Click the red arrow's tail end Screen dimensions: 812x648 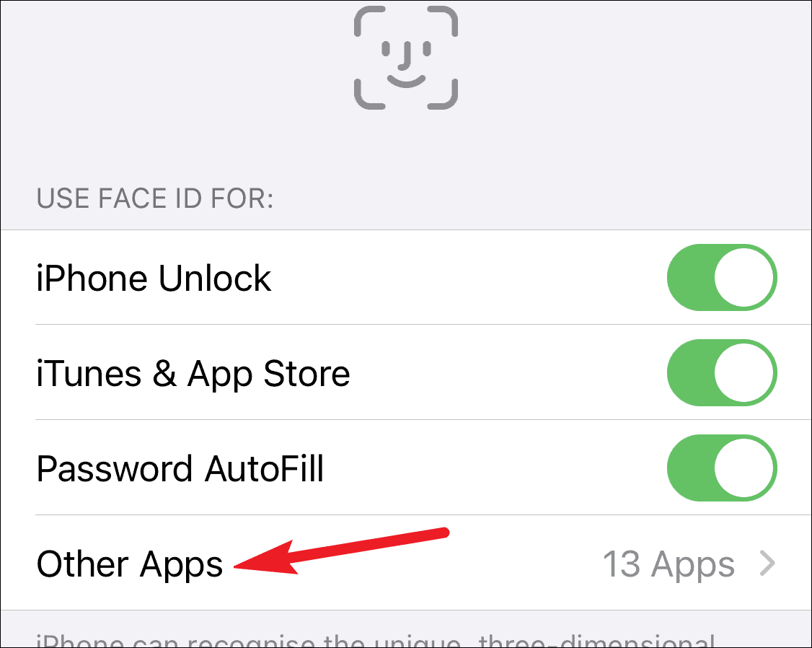(x=443, y=533)
